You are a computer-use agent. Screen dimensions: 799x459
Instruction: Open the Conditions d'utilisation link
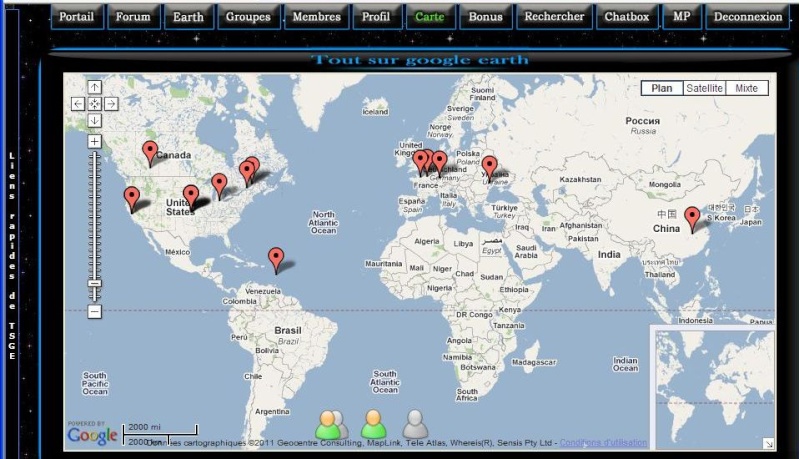click(x=603, y=443)
